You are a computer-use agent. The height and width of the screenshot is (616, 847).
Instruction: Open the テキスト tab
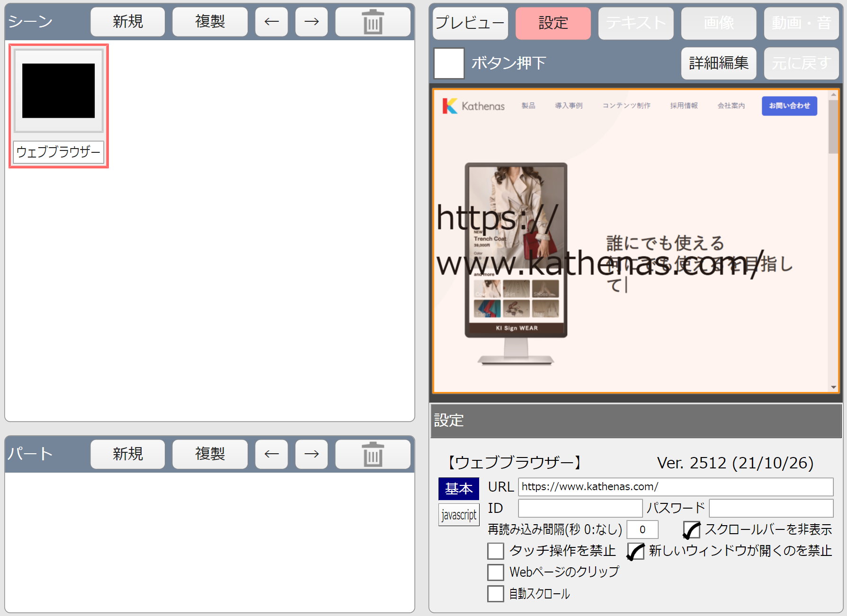636,23
